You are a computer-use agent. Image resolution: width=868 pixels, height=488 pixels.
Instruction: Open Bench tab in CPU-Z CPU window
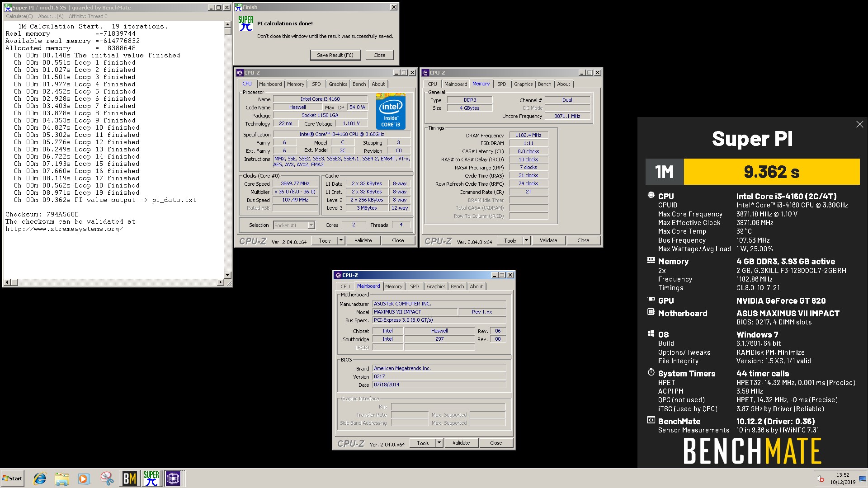[359, 84]
